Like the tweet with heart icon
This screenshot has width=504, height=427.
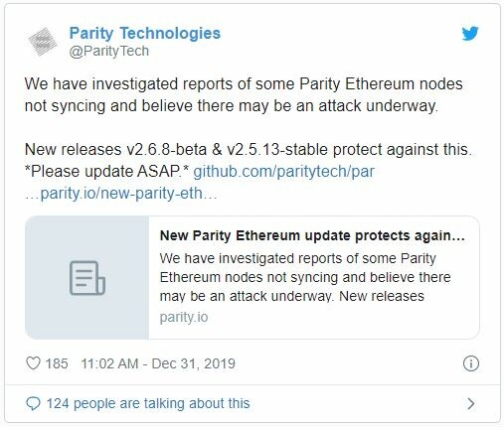33,363
